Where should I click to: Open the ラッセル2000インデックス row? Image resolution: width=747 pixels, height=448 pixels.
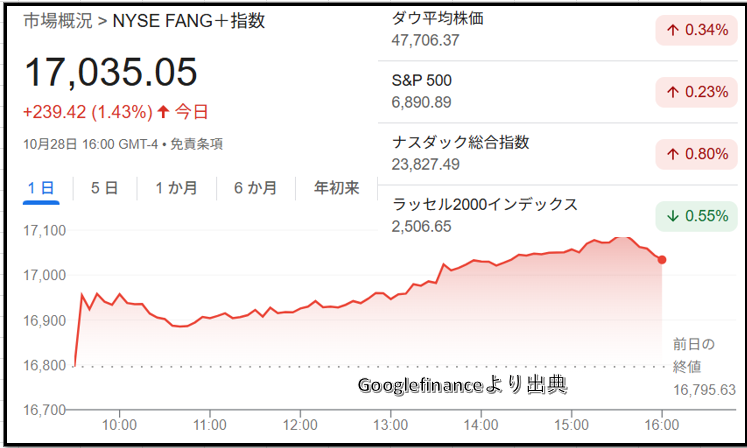(485, 204)
